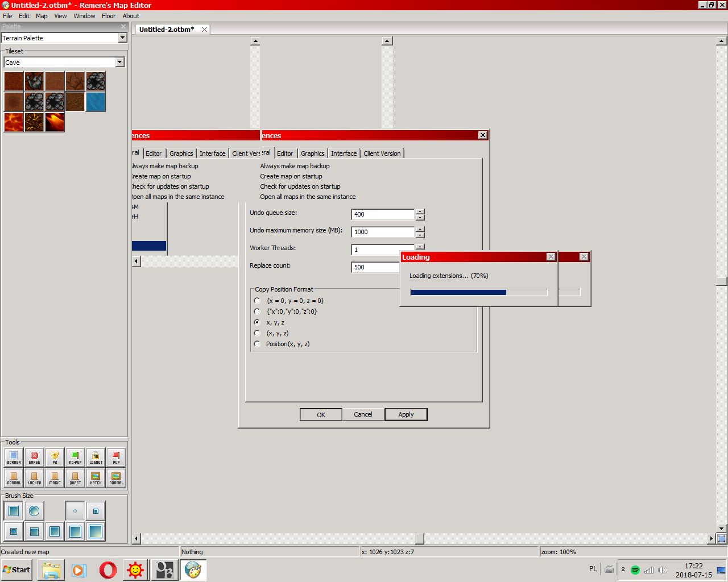Open File Explorer from the taskbar

51,569
